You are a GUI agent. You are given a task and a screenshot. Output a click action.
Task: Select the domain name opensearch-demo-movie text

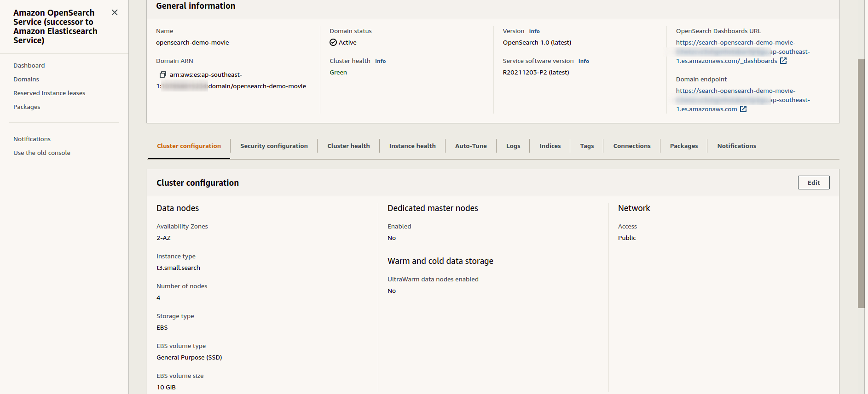click(x=192, y=42)
